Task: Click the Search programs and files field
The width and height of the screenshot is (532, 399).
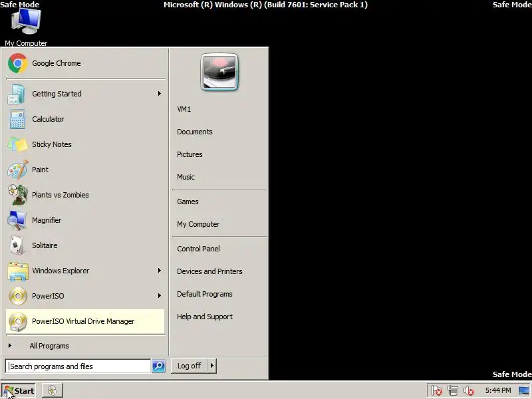Action: tap(78, 366)
